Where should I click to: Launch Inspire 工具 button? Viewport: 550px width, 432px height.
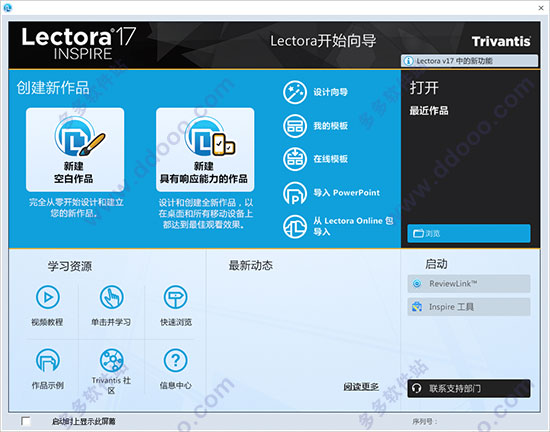coord(469,307)
